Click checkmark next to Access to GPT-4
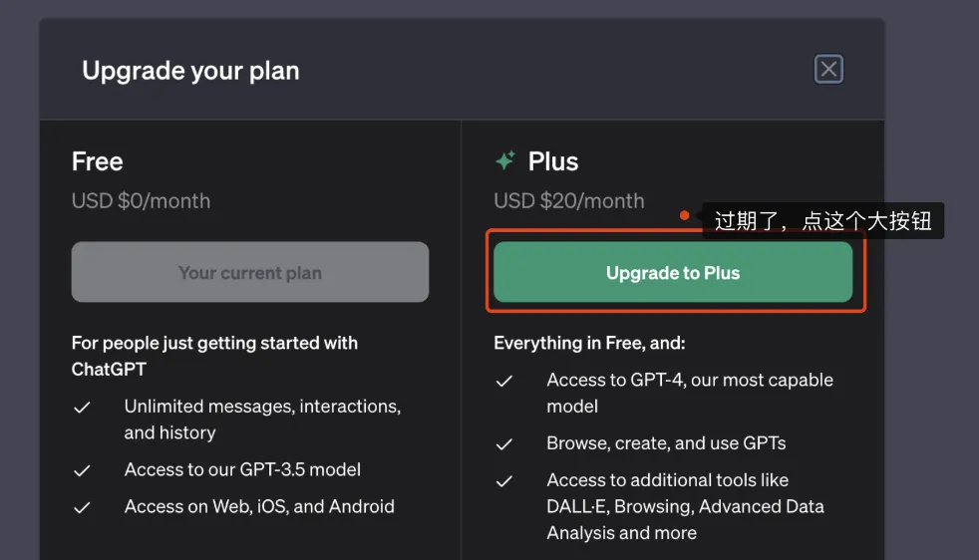 [x=505, y=381]
